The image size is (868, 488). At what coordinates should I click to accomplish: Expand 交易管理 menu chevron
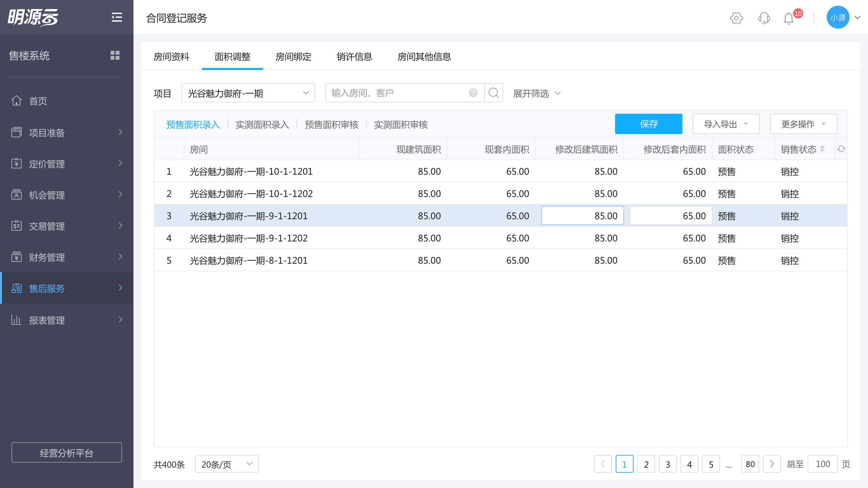click(x=120, y=226)
